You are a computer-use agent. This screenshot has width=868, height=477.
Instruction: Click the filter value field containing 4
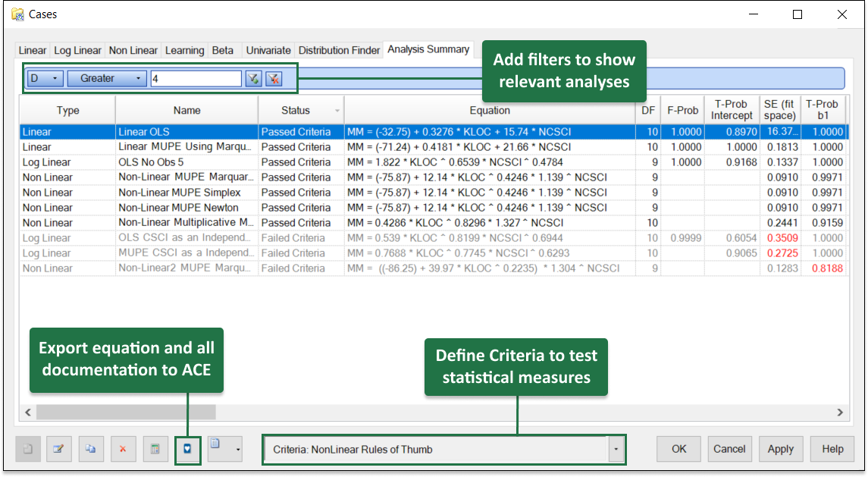(x=196, y=79)
